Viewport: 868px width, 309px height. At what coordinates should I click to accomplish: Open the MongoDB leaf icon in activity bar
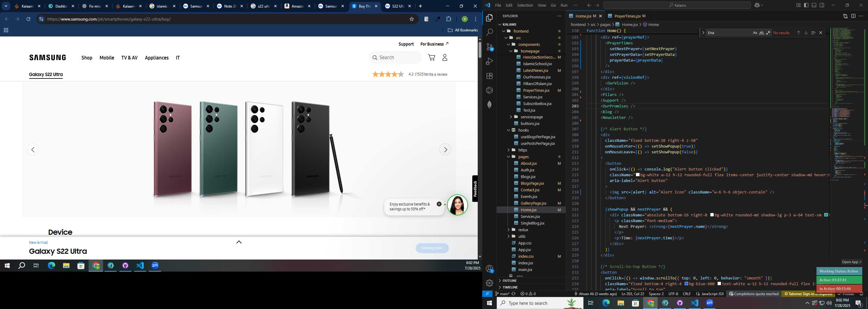[x=489, y=105]
